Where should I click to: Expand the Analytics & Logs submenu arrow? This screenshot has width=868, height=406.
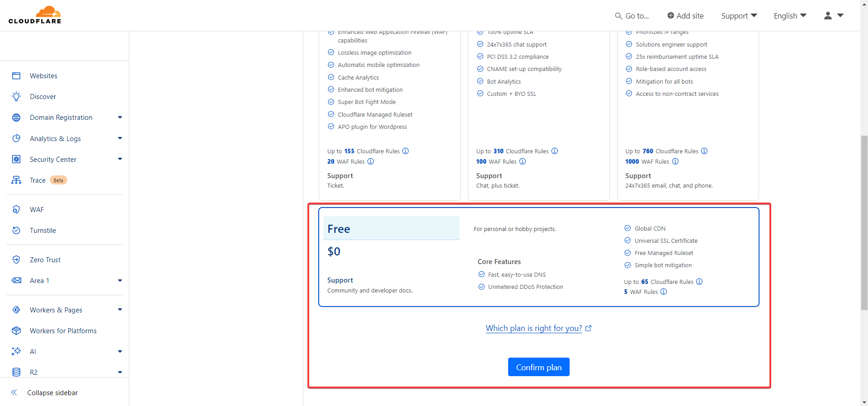click(x=120, y=138)
